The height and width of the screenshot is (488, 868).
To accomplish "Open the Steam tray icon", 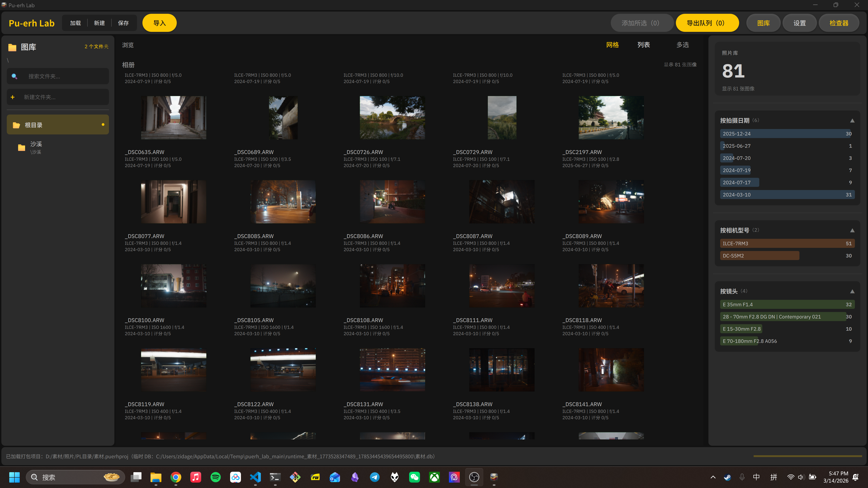I will coord(727,477).
